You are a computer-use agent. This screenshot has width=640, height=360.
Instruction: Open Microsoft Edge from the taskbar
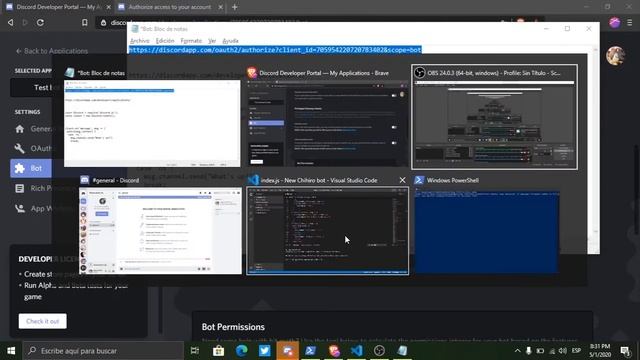pyautogui.click(x=242, y=351)
